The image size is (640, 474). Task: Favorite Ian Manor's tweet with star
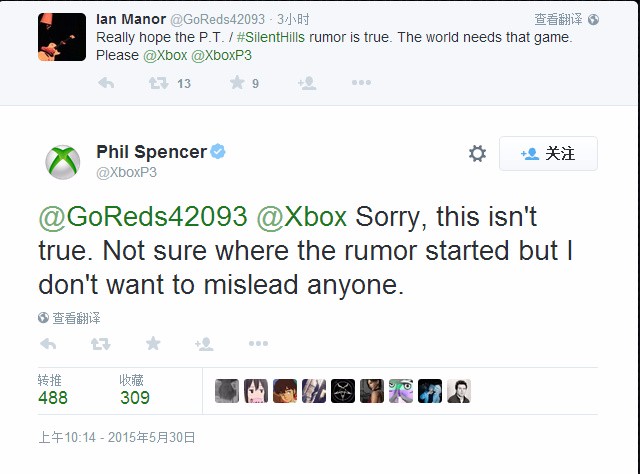(x=237, y=84)
